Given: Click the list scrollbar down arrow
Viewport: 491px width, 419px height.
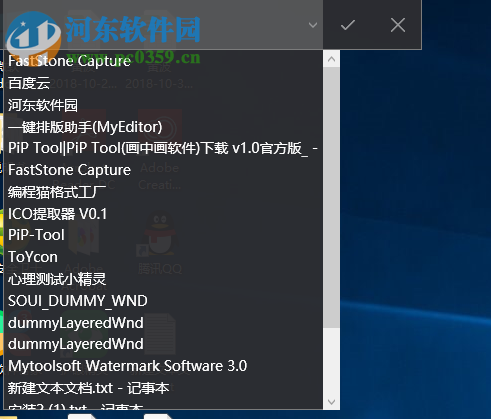Looking at the screenshot, I should (331, 402).
